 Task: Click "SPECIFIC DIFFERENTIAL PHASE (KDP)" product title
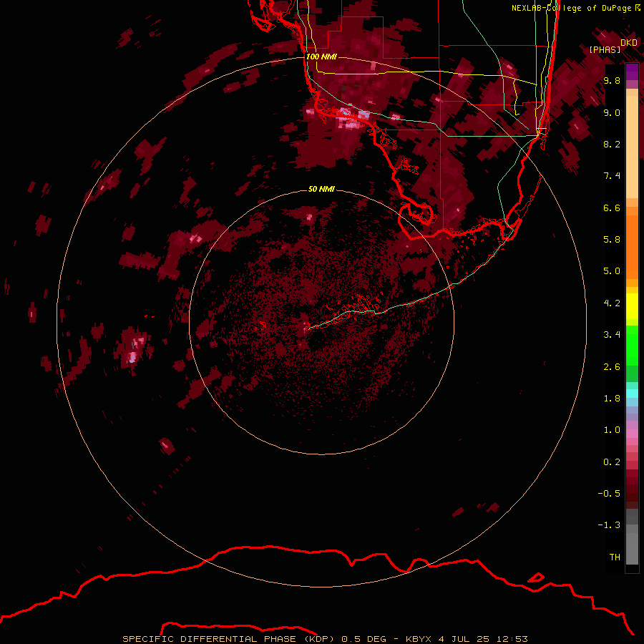tap(229, 639)
